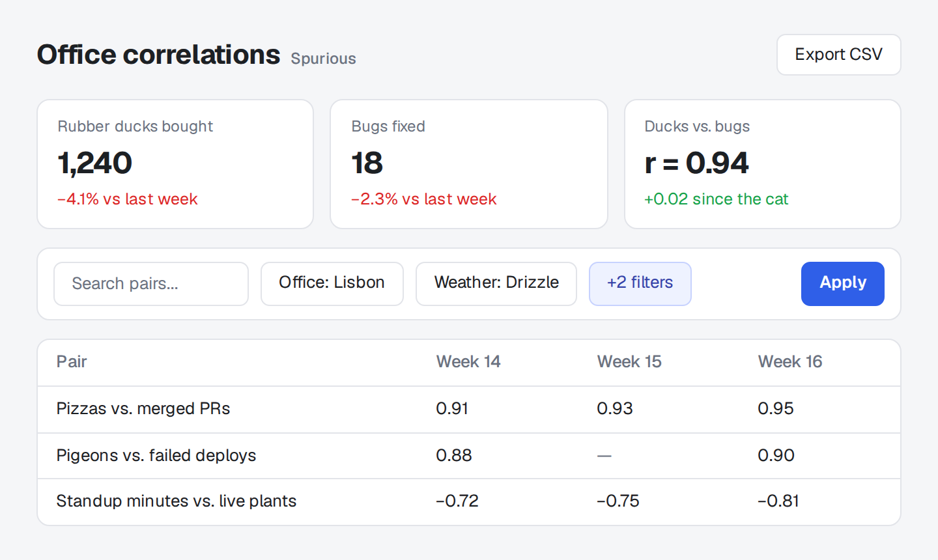Click the Office correlations heading
This screenshot has width=938, height=560.
158,55
